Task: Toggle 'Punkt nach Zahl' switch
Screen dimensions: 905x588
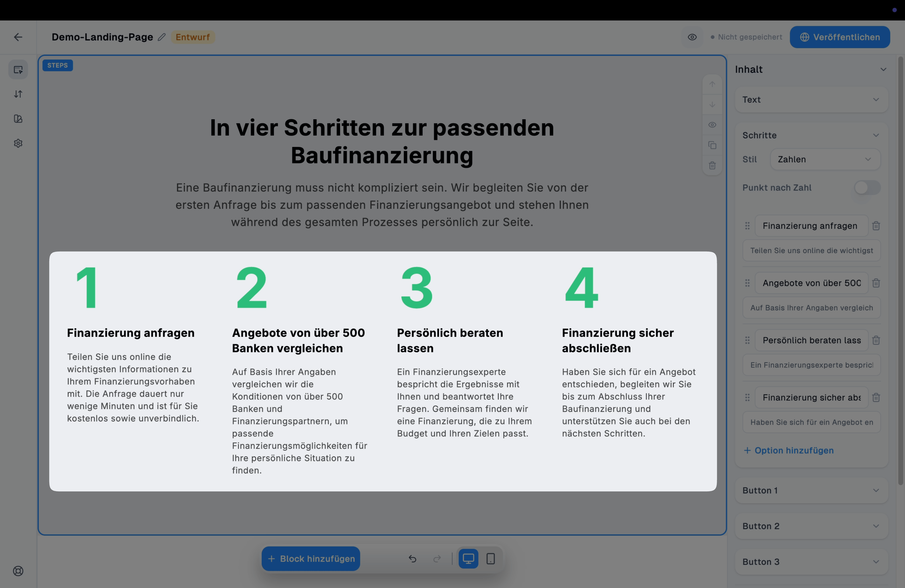Action: click(867, 187)
